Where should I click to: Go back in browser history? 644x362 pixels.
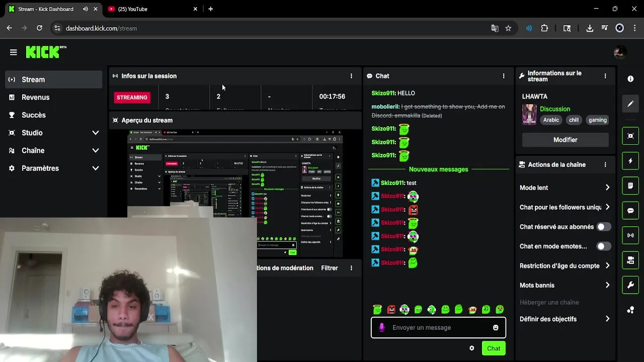(x=9, y=28)
